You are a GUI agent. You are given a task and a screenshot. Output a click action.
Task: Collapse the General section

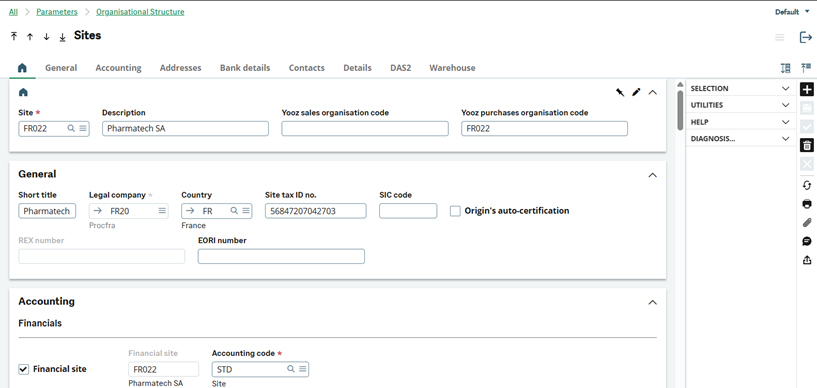tap(652, 175)
